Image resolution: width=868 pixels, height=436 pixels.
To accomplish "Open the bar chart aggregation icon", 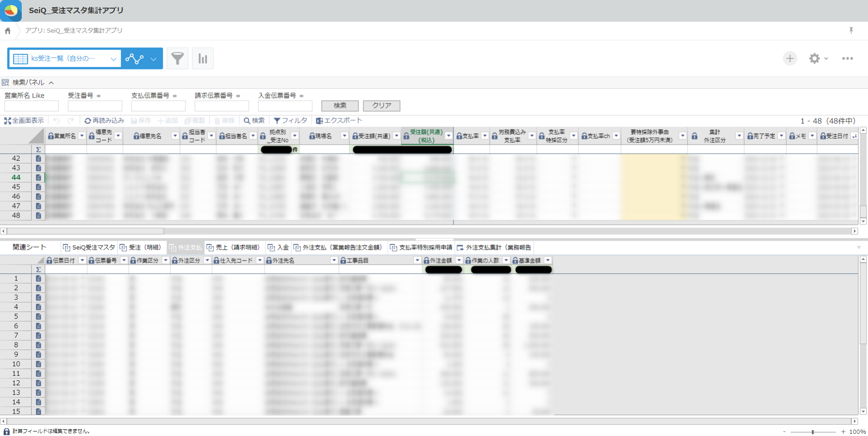I will [203, 58].
